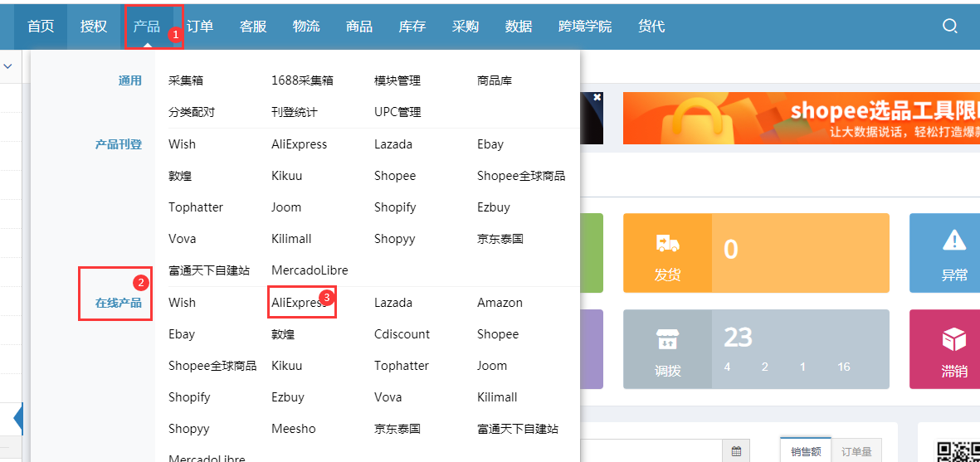Viewport: 980px width, 462px height.
Task: Open 模块管理 under 通用
Action: point(397,80)
